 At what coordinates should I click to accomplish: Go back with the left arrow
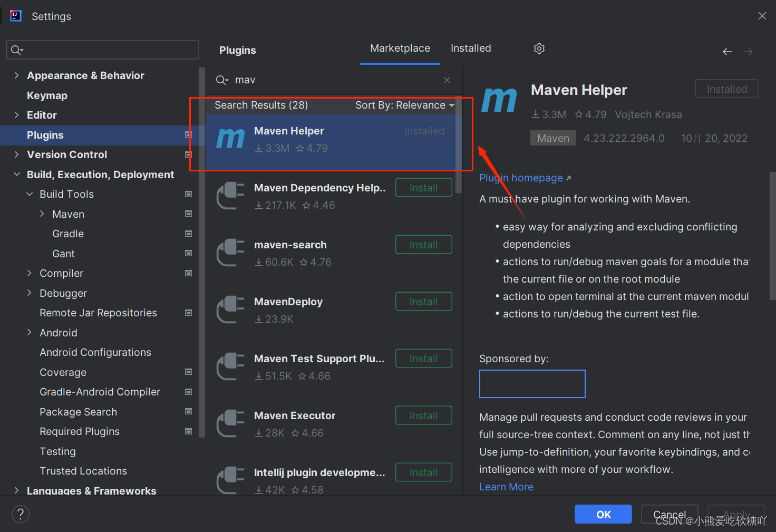click(727, 52)
